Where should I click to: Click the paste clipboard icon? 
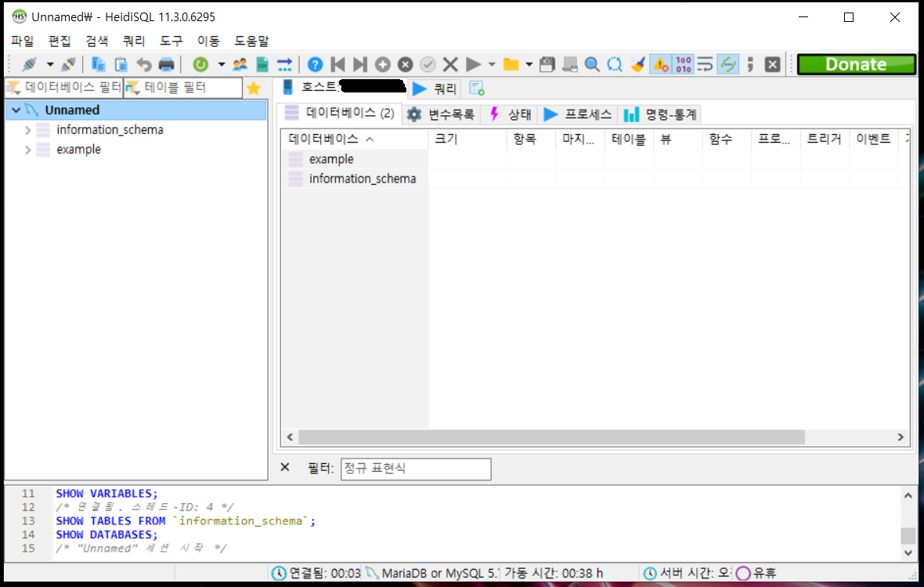pyautogui.click(x=121, y=64)
